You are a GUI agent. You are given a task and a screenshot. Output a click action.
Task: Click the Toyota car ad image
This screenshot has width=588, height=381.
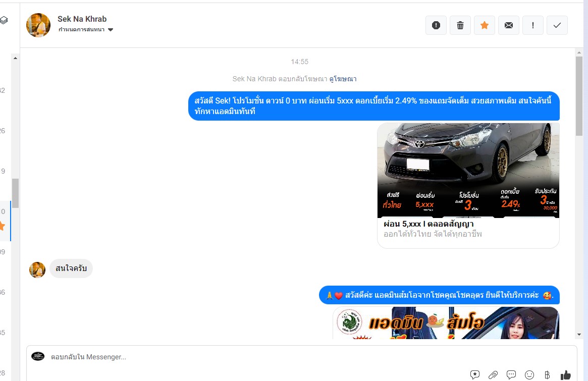click(x=468, y=170)
